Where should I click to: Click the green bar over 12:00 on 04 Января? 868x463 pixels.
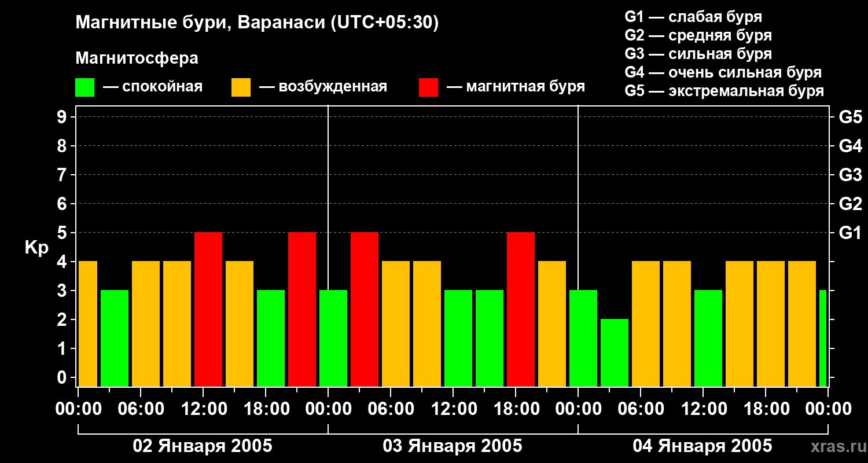708,339
